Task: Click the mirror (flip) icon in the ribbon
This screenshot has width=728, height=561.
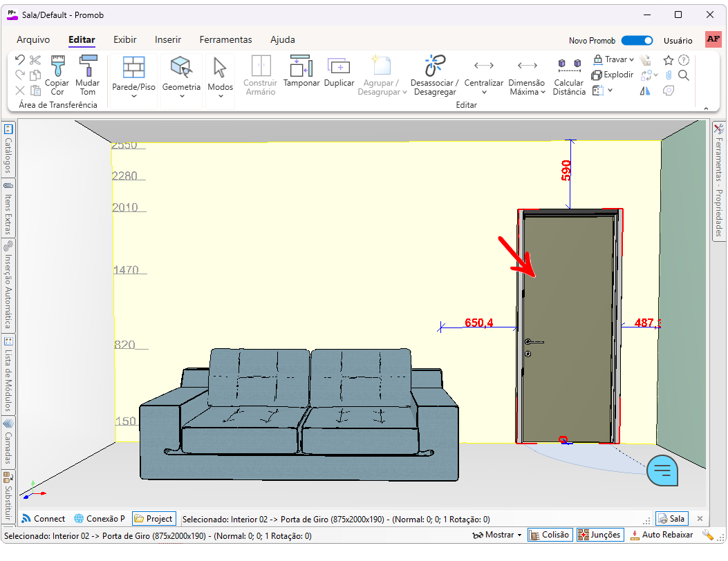Action: 644,91
